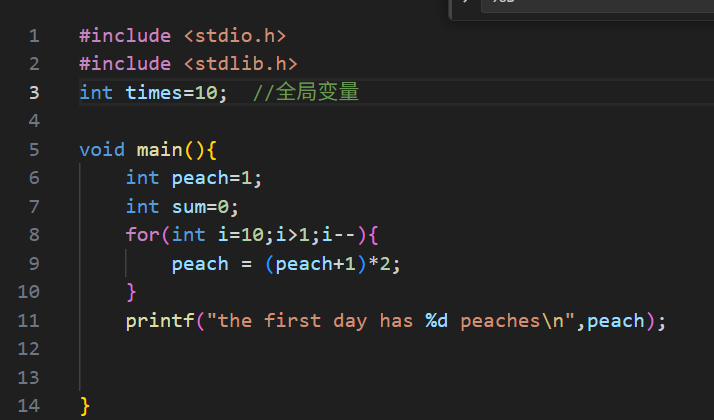Image resolution: width=714 pixels, height=420 pixels.
Task: Click line number 1 in the gutter
Action: (x=34, y=36)
